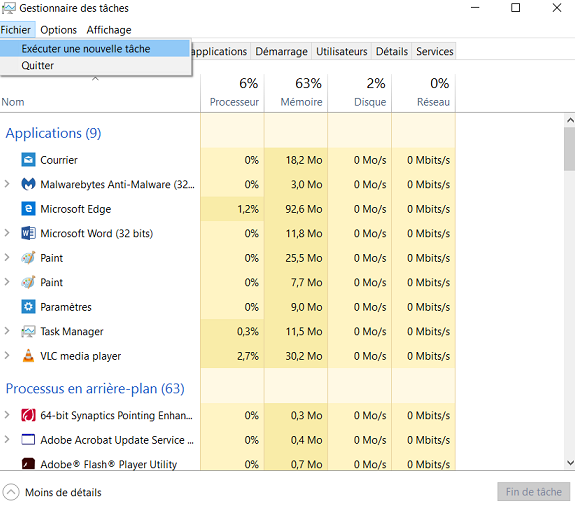Click the Paint icon using 7,7 Mo
Screen dimensions: 575x512
(x=28, y=282)
